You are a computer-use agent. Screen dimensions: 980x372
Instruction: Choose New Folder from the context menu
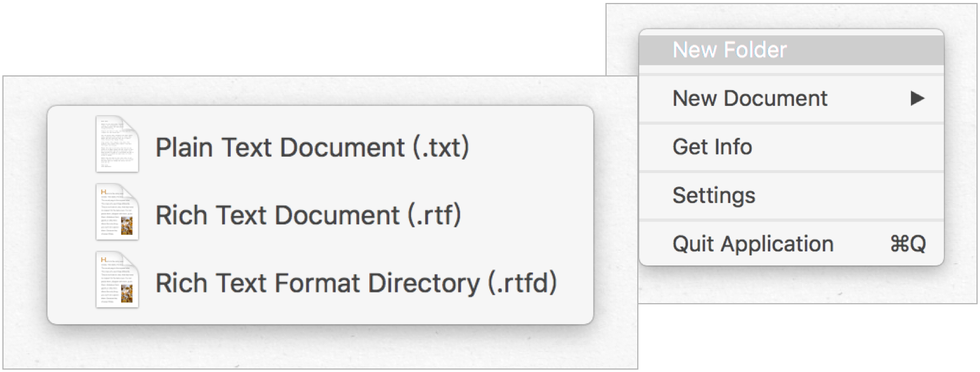coord(791,50)
